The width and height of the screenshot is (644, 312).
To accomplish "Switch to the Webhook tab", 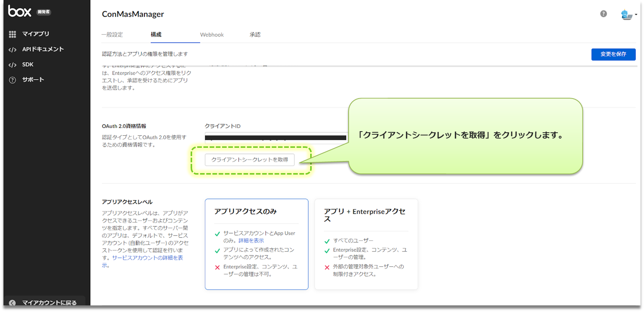I will pos(212,35).
